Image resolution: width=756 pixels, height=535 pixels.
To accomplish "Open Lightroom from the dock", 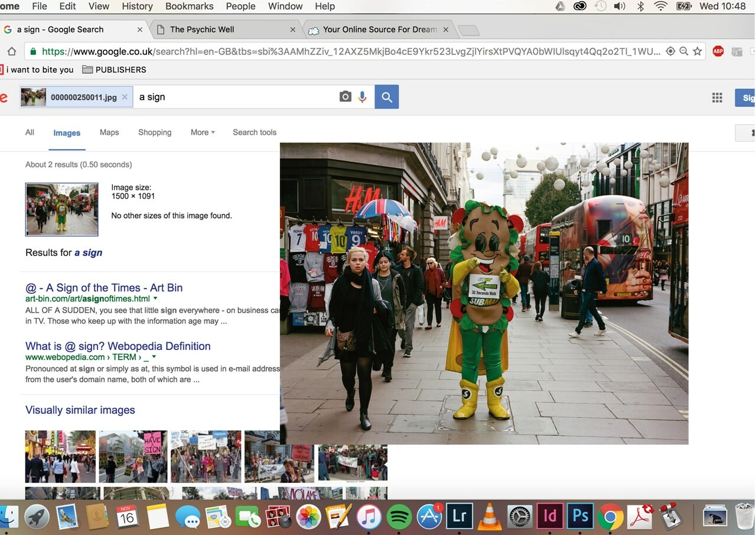I will click(x=460, y=517).
